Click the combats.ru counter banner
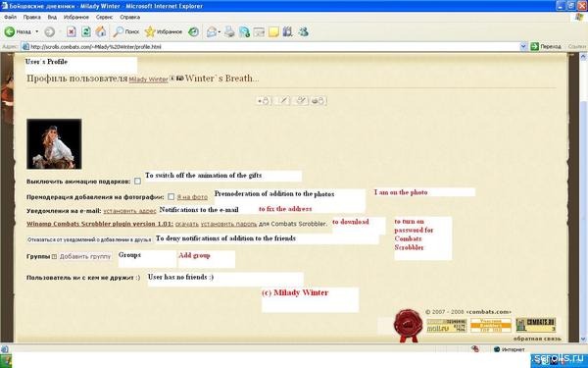Screen dimensions: 588x368 (x=535, y=325)
